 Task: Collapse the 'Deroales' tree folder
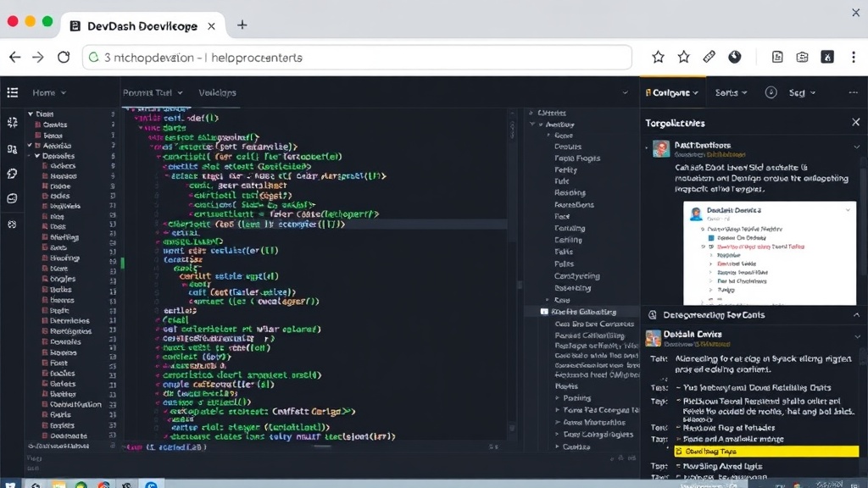(x=37, y=156)
